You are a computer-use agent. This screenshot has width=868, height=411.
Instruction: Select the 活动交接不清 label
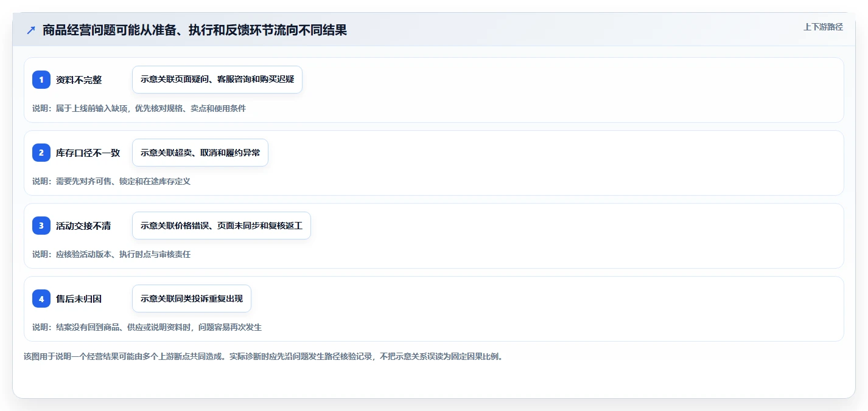click(x=83, y=226)
